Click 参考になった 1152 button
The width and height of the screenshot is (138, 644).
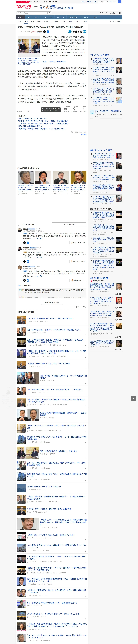pyautogui.click(x=78, y=261)
